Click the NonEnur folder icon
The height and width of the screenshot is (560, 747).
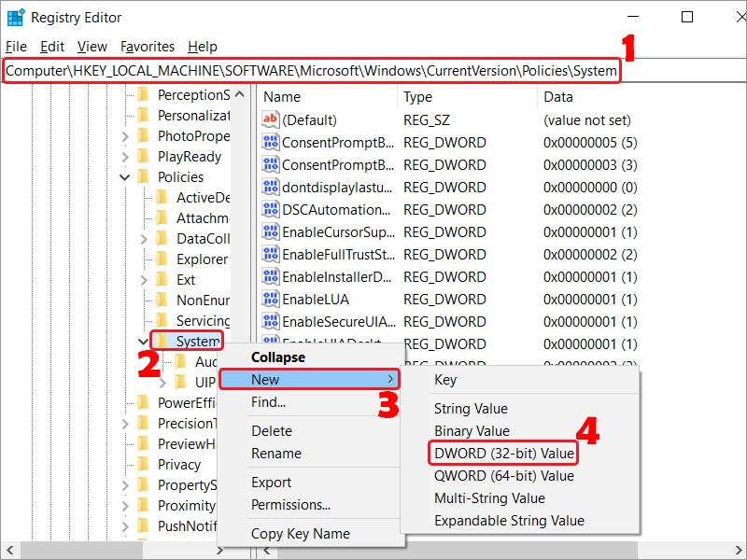point(162,300)
